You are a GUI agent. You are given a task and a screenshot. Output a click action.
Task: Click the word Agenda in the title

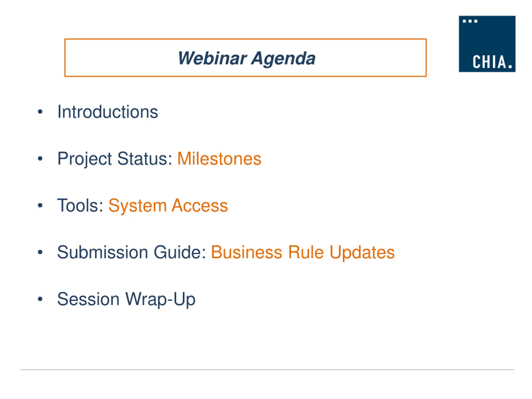pyautogui.click(x=283, y=59)
